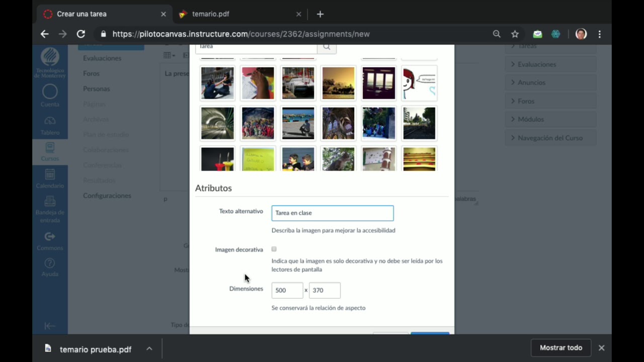Open Páginas in course menu
Image resolution: width=644 pixels, height=362 pixels.
[x=94, y=104]
